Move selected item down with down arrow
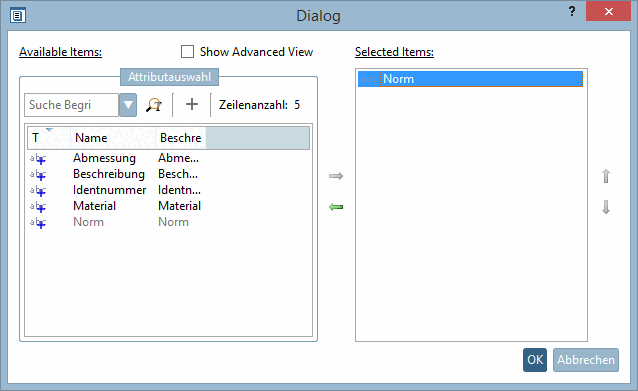638x391 pixels. (606, 207)
